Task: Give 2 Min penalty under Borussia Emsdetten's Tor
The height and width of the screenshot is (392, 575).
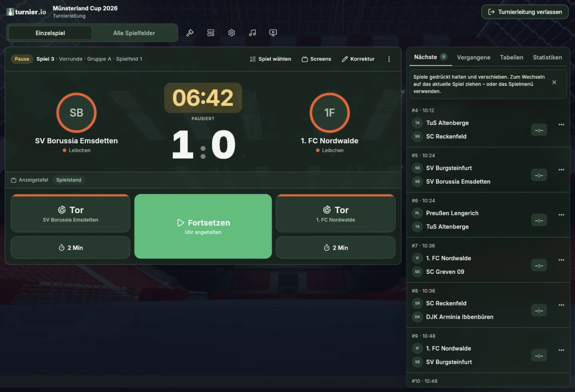Action: [x=71, y=247]
